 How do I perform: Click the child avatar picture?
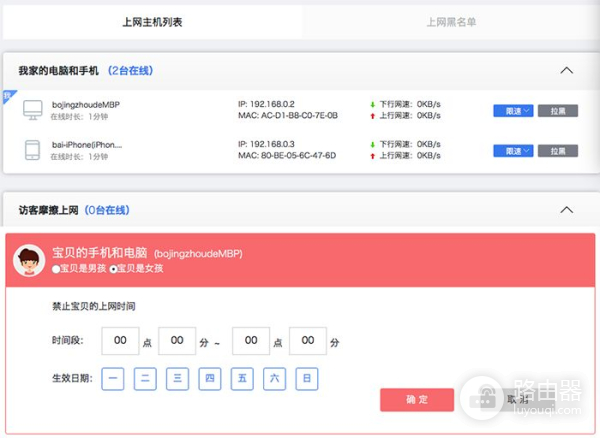click(x=29, y=260)
